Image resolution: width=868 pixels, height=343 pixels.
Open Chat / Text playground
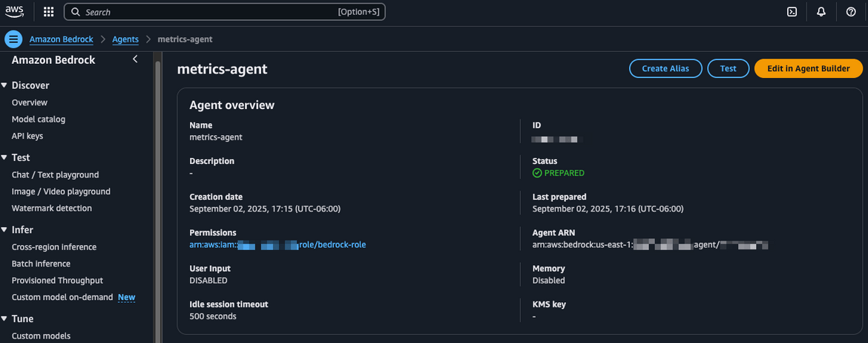[x=56, y=174]
